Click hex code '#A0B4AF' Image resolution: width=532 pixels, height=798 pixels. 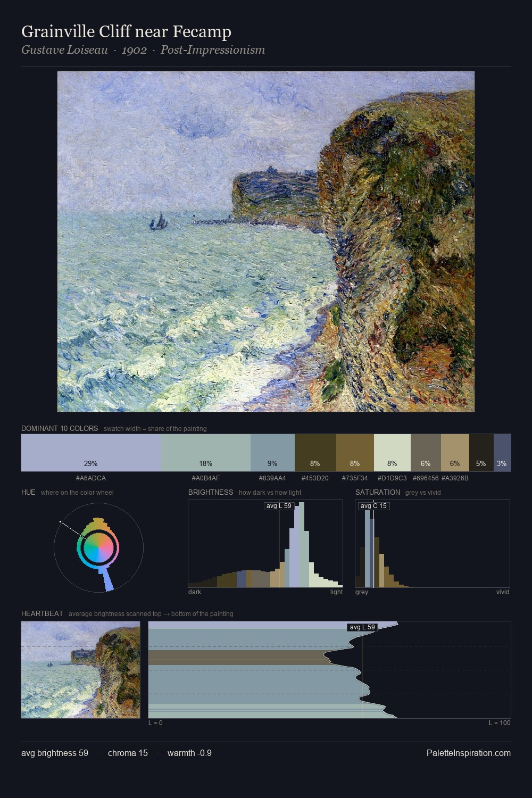point(206,478)
